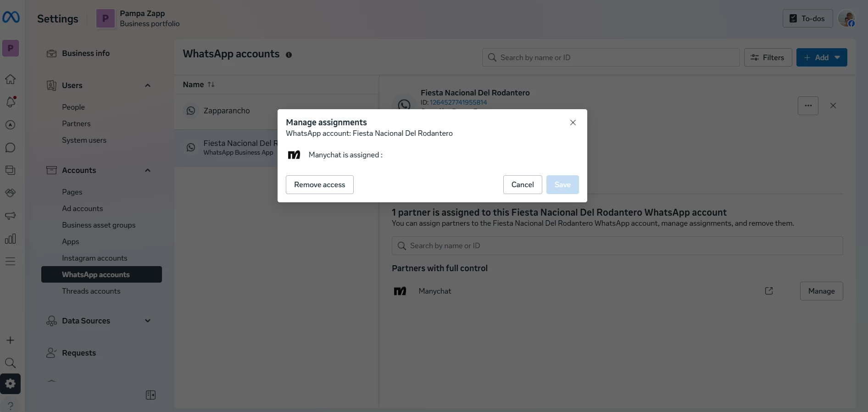Close the Manage assignments dialog
The width and height of the screenshot is (868, 412).
pyautogui.click(x=573, y=122)
